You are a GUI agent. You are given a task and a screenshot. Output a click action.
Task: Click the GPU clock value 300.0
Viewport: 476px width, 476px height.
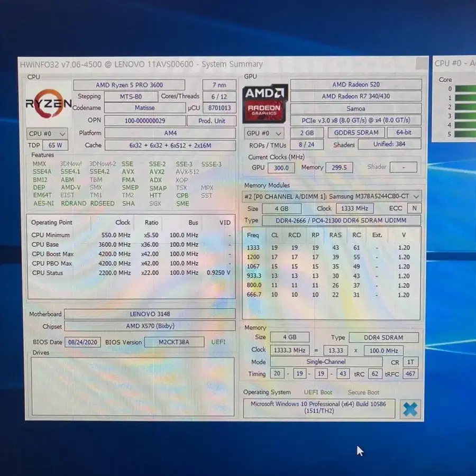[281, 168]
